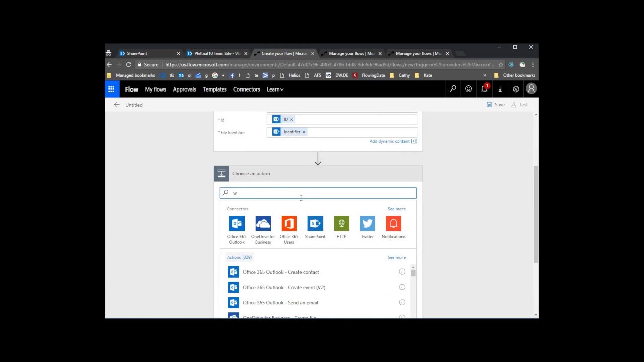Viewport: 644px width, 362px height.
Task: Click the React extension icon in the toolbar
Action: pyautogui.click(x=511, y=64)
